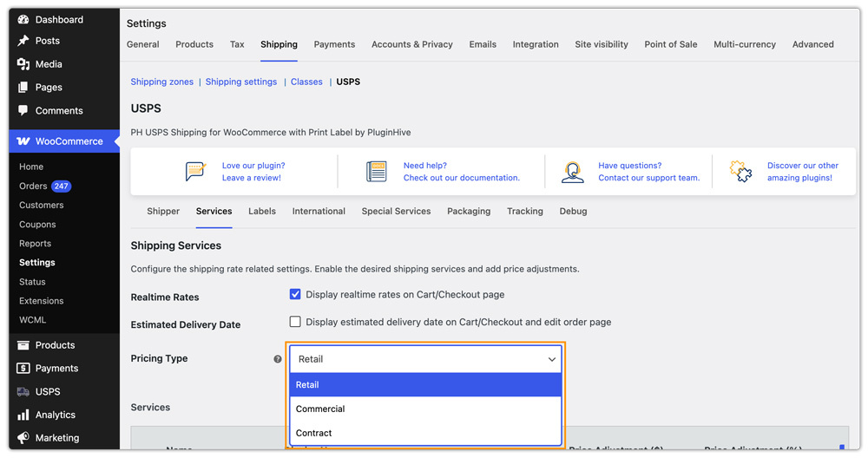
Task: Open the Point of Sale tab
Action: click(671, 44)
